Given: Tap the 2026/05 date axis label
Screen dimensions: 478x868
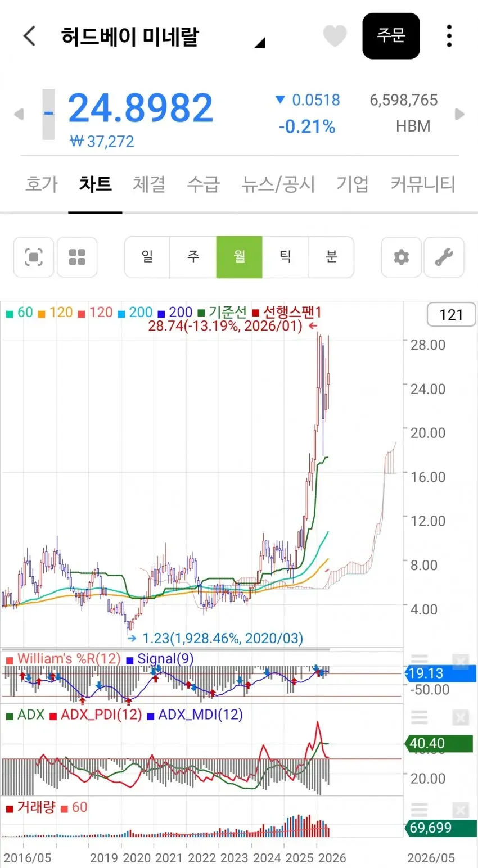Looking at the screenshot, I should click(x=431, y=858).
